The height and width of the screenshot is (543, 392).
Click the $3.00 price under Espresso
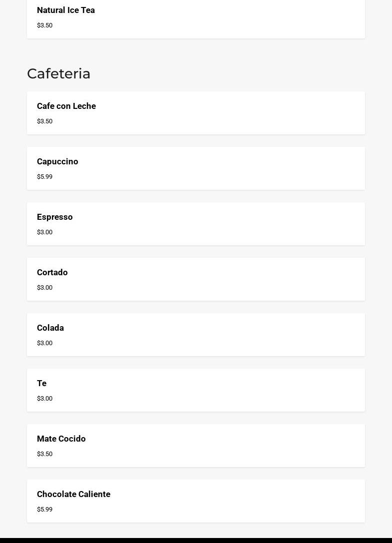44,232
